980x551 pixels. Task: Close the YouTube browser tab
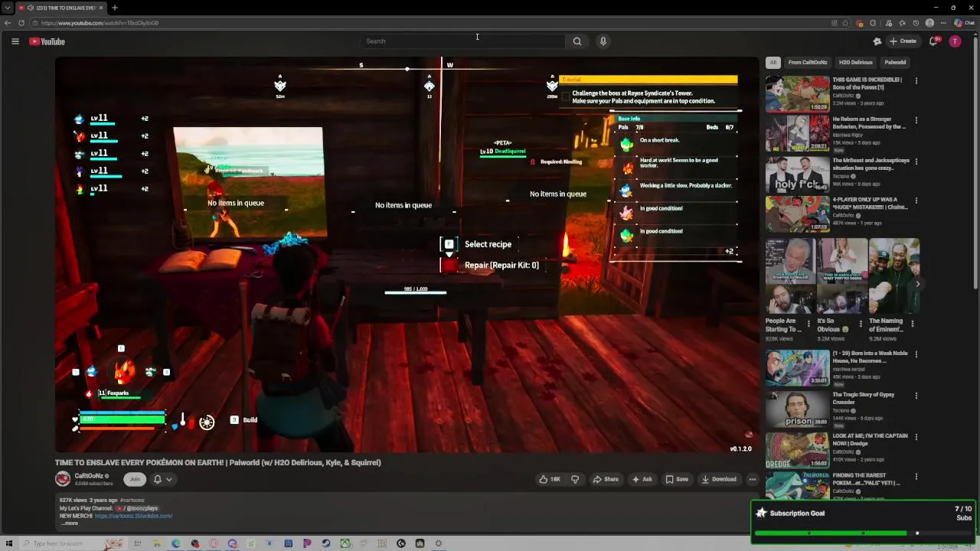(101, 8)
